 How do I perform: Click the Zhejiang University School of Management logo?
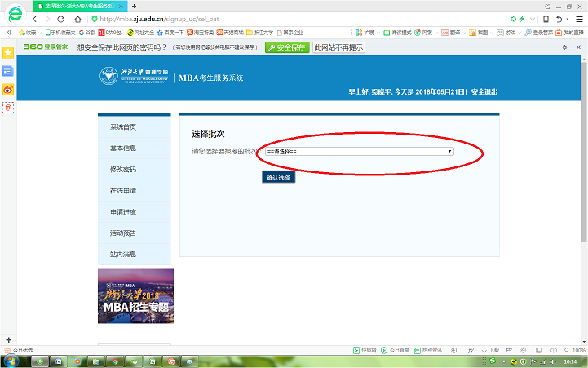[x=134, y=76]
